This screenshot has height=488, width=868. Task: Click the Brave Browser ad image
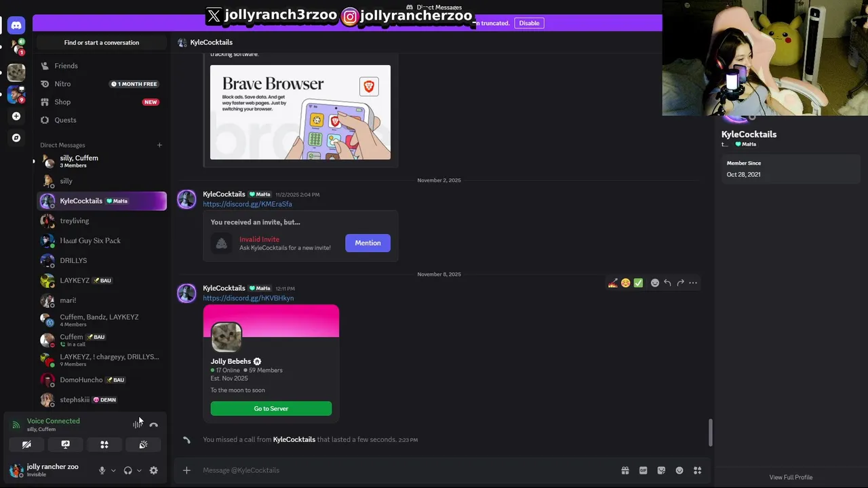pyautogui.click(x=300, y=113)
